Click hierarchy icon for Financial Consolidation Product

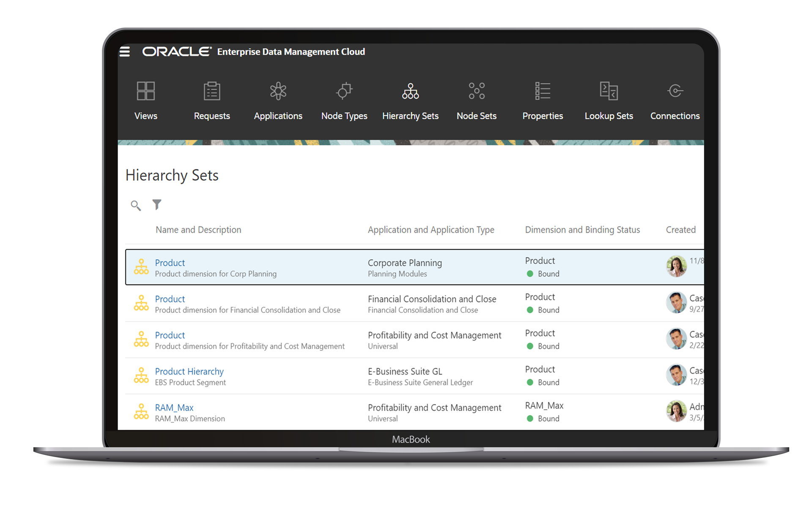141,303
